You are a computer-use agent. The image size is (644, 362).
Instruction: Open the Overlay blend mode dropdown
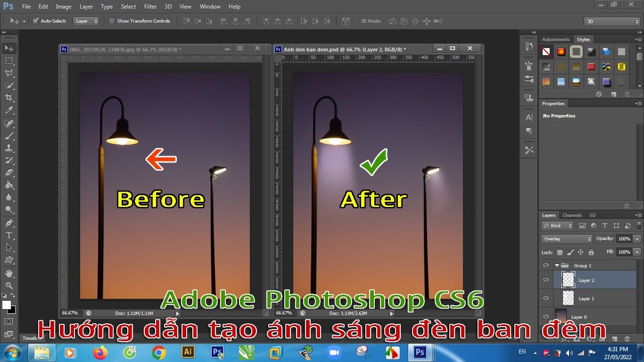tap(567, 239)
